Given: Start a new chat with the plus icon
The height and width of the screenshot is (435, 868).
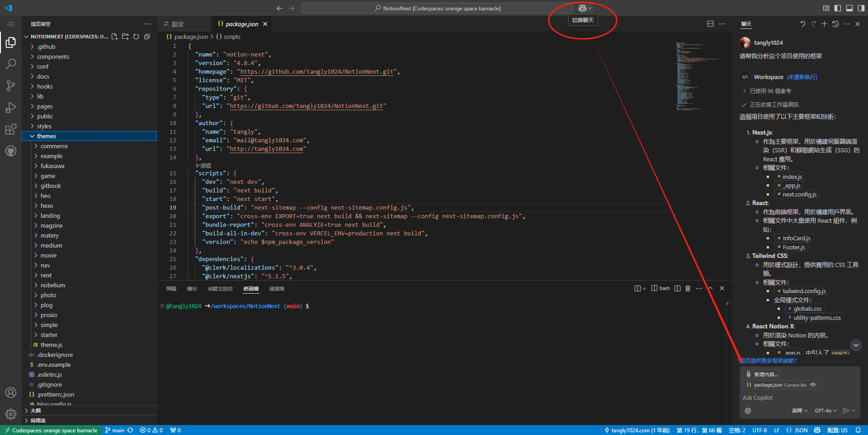Looking at the screenshot, I should pyautogui.click(x=824, y=24).
